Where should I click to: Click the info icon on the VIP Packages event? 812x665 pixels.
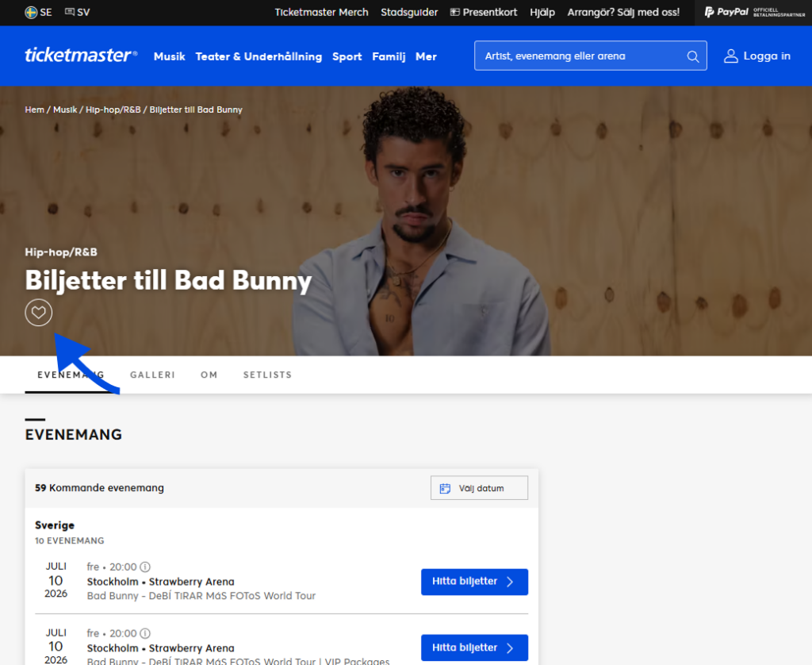pos(145,633)
